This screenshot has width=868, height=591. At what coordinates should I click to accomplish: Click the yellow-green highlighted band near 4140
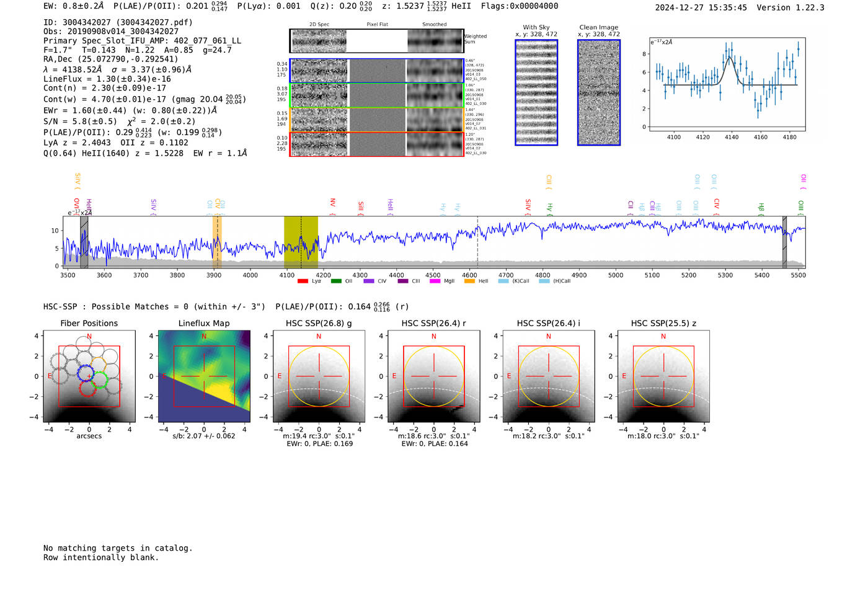tap(301, 242)
